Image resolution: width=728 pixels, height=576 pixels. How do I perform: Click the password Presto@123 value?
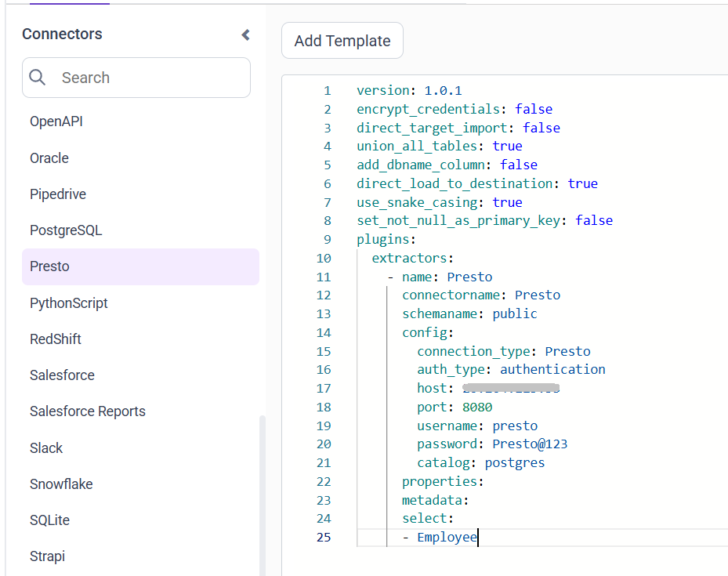click(530, 444)
